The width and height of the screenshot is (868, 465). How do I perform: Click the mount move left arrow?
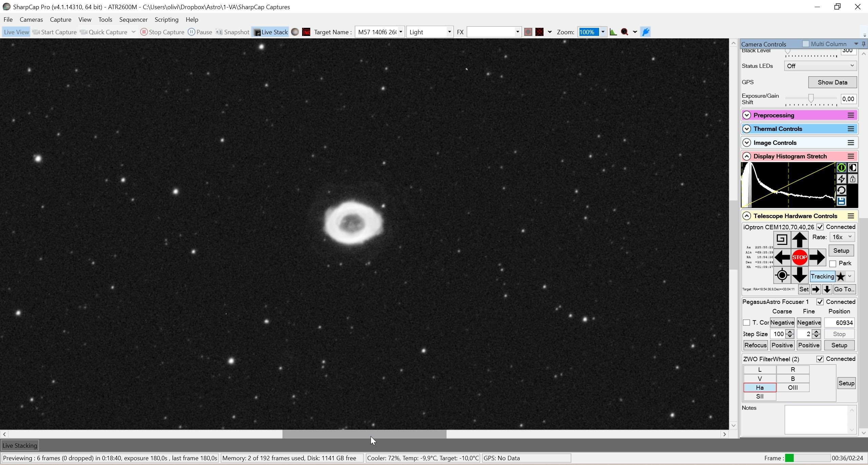point(782,257)
